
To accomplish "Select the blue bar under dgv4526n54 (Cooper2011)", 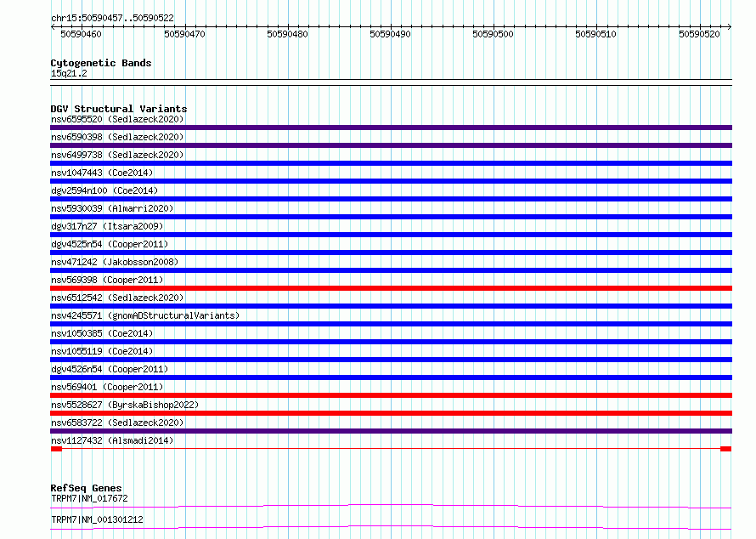I will point(391,377).
